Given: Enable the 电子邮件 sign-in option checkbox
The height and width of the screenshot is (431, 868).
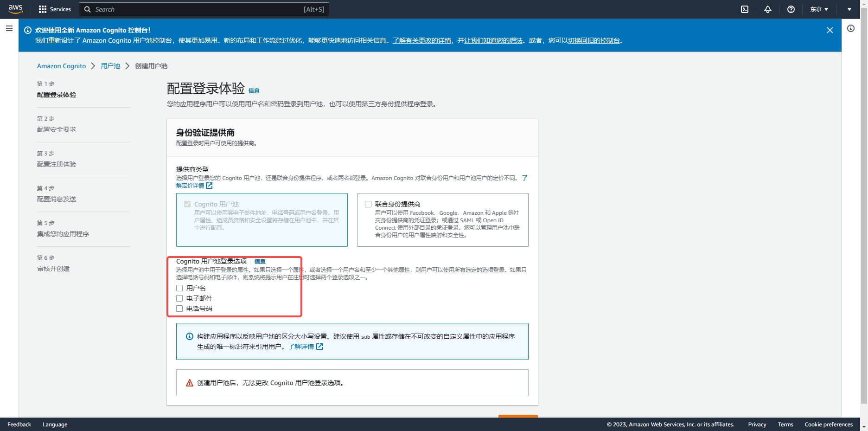Looking at the screenshot, I should (x=179, y=298).
